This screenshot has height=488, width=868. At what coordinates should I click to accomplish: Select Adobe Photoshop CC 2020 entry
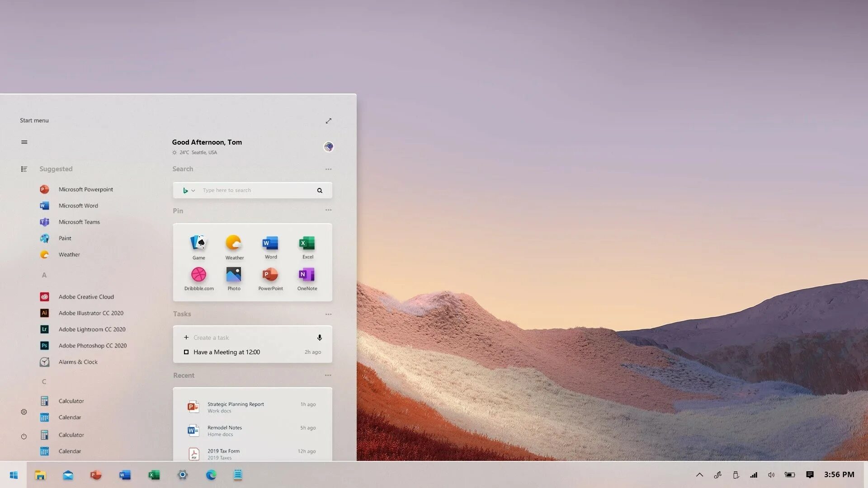tap(92, 346)
